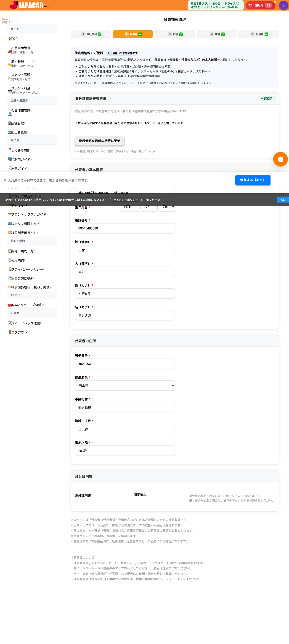Open the 都道府県 prefecture dropdown
This screenshot has height=644, width=289.
(125, 385)
